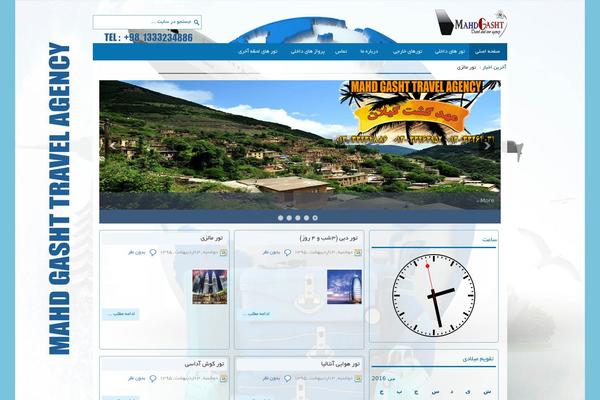
Task: Click the More link on banner
Action: point(485,200)
